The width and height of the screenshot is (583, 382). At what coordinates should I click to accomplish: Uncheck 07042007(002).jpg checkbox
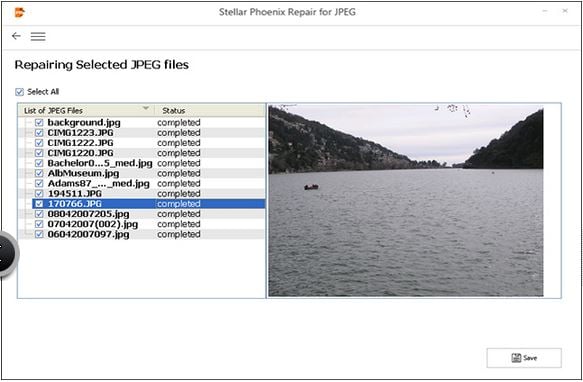click(39, 224)
